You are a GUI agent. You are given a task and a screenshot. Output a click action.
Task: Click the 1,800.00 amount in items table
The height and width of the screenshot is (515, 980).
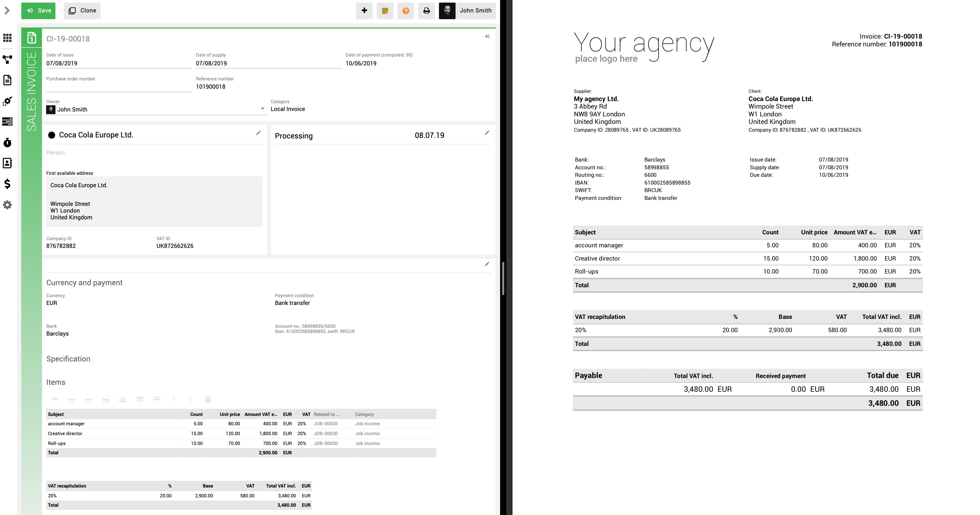point(268,434)
